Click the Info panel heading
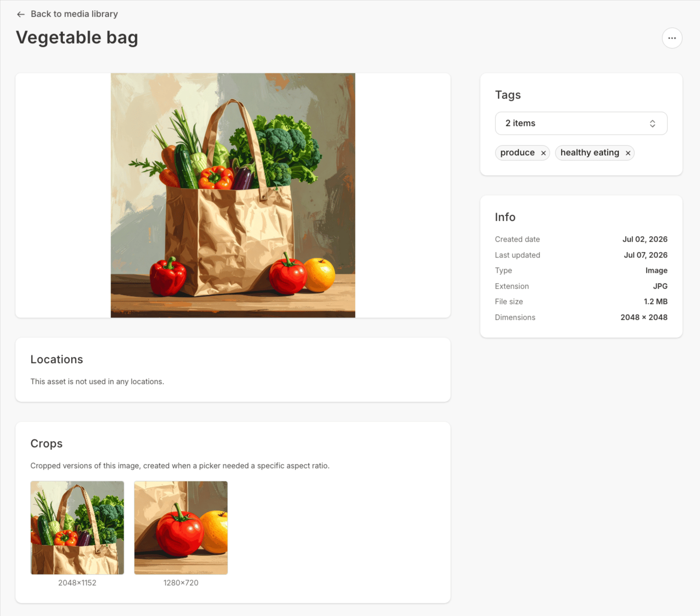The height and width of the screenshot is (616, 700). [x=505, y=217]
